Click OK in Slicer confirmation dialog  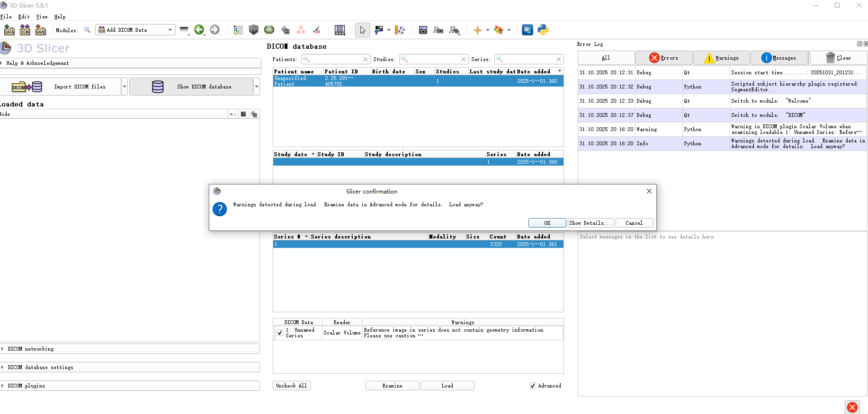click(x=547, y=223)
